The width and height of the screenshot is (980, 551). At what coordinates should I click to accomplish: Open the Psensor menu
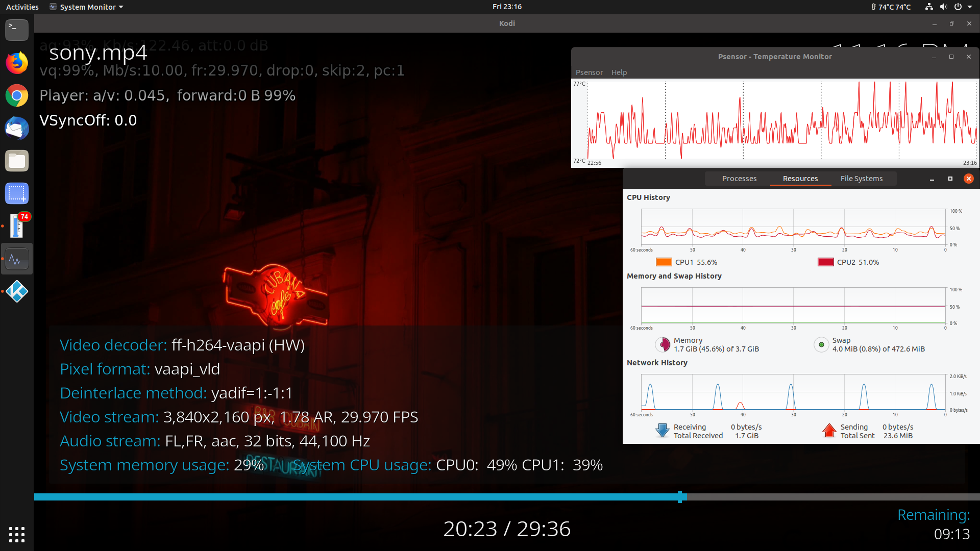[x=589, y=72]
